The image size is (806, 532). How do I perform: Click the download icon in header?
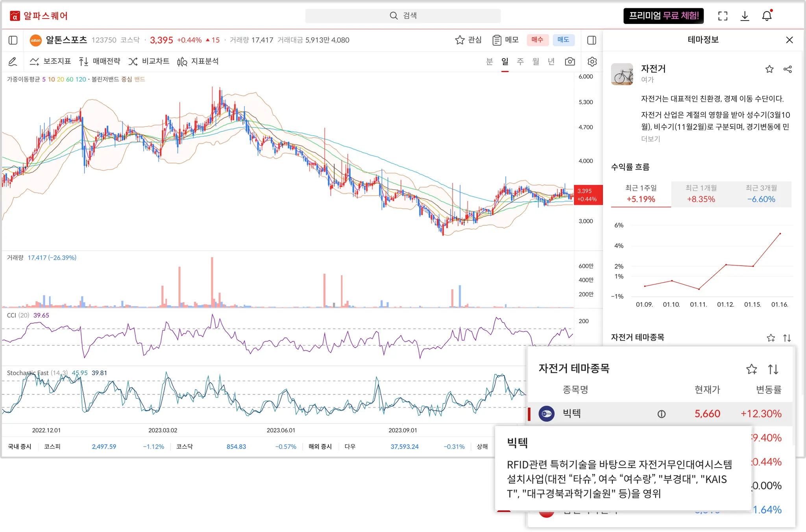pos(745,16)
